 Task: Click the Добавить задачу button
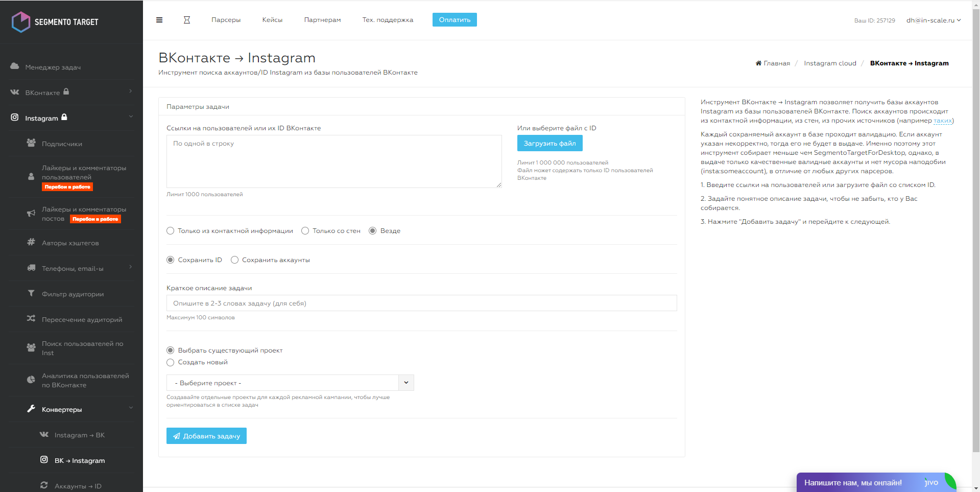206,436
